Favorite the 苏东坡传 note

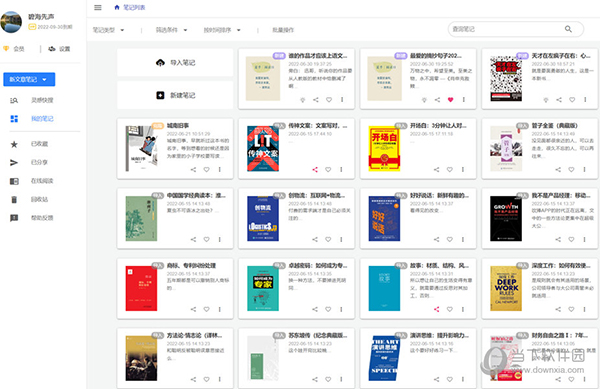(x=328, y=379)
